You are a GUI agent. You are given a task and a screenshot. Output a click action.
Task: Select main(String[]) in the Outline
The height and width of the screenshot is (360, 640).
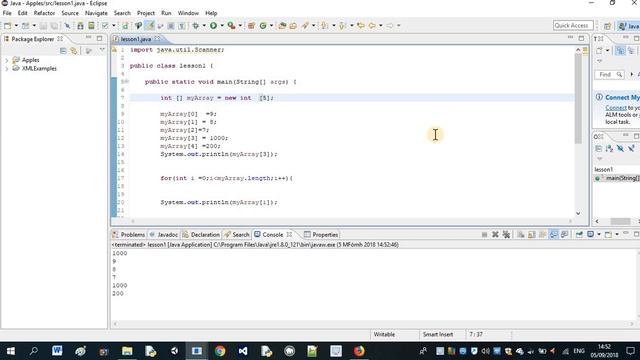point(617,178)
